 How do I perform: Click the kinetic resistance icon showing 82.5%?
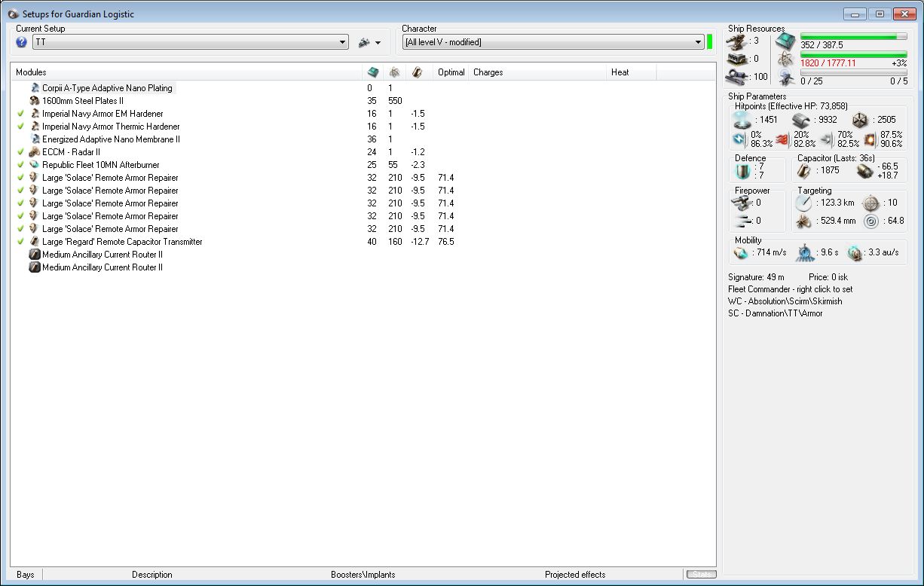827,139
